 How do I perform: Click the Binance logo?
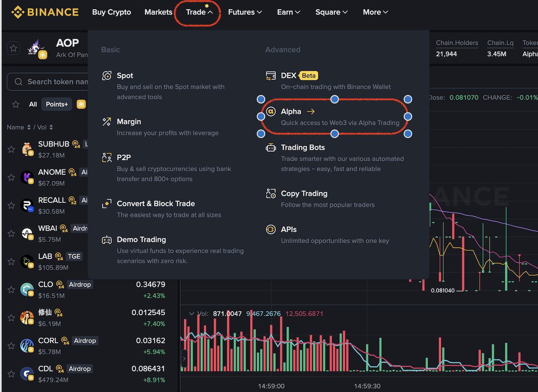pyautogui.click(x=45, y=12)
